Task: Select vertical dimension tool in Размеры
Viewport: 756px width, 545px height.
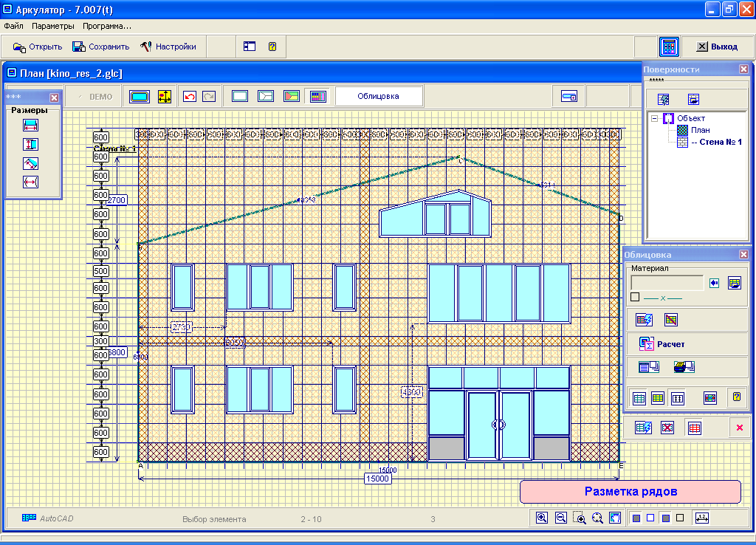Action: point(30,144)
